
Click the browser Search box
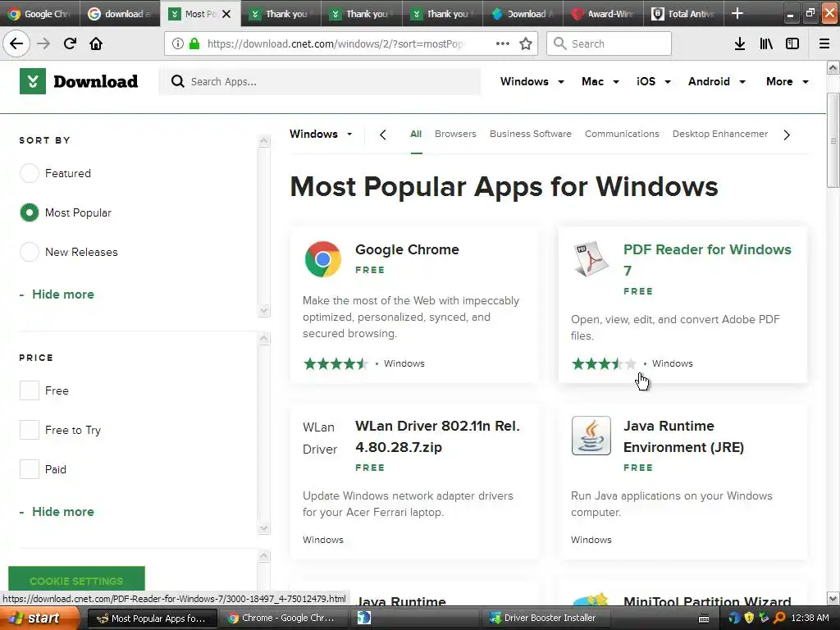(x=609, y=43)
